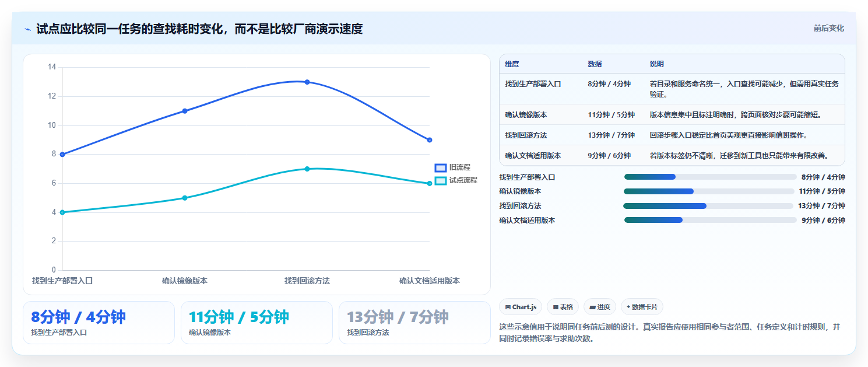Image resolution: width=868 pixels, height=367 pixels.
Task: Click the 确认镜像版本 progress bar
Action: pyautogui.click(x=709, y=191)
